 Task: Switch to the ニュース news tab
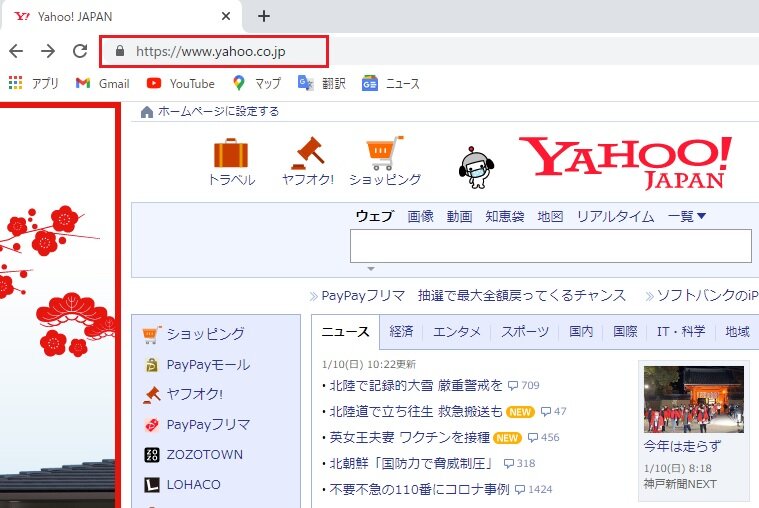[x=345, y=332]
